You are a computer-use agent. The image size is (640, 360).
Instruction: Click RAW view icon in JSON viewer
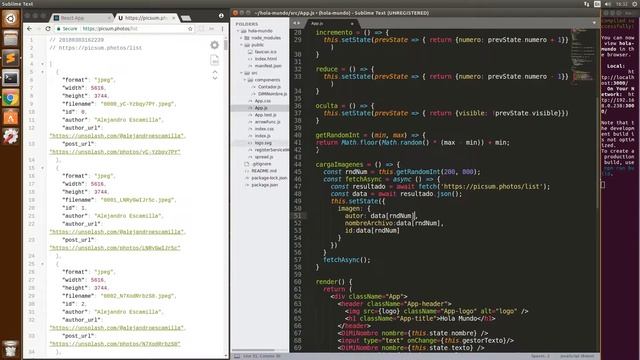tap(215, 60)
